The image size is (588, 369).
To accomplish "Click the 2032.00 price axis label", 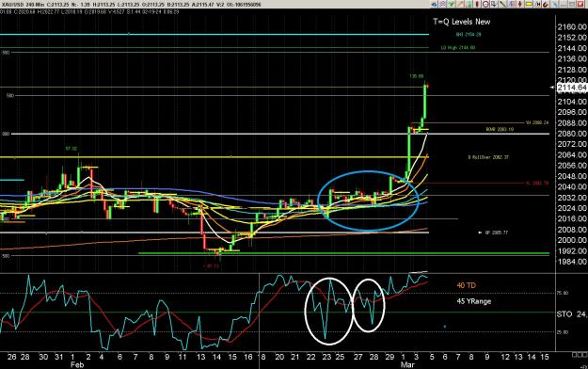I will tap(572, 197).
